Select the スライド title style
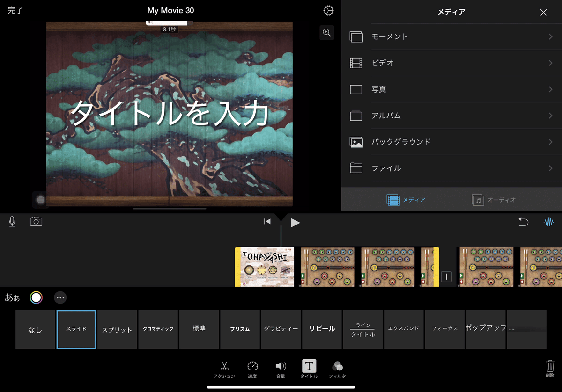The width and height of the screenshot is (562, 392). point(76,329)
